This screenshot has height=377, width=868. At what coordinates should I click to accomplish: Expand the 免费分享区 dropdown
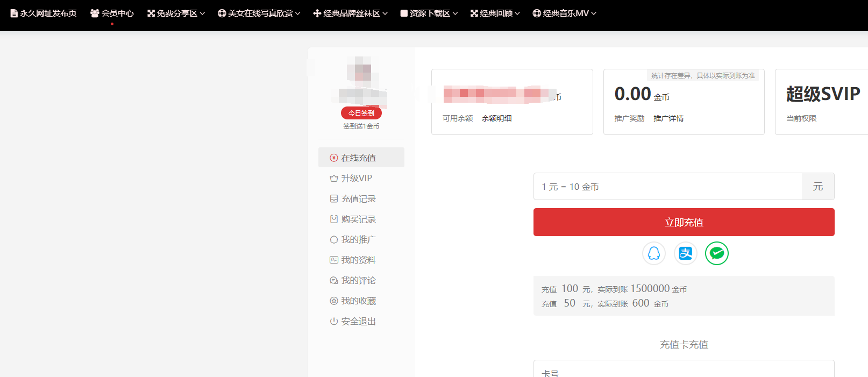tap(176, 13)
